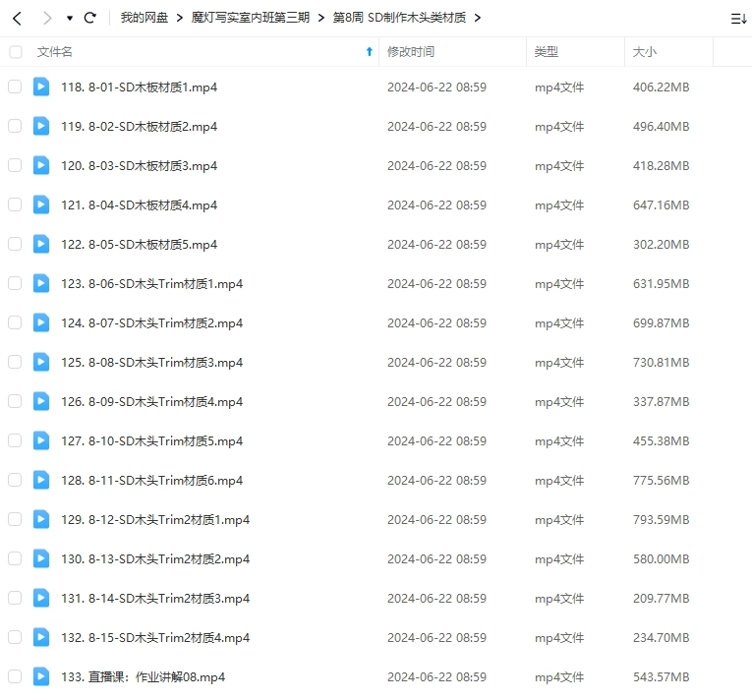Sort files by 大小 column
Viewport: 752px width, 700px height.
coord(645,52)
